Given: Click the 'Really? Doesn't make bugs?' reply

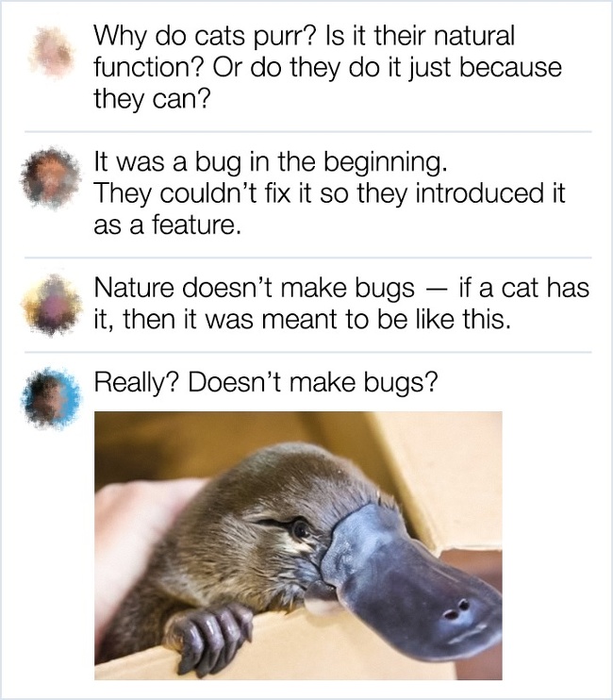Looking at the screenshot, I should pyautogui.click(x=266, y=383).
